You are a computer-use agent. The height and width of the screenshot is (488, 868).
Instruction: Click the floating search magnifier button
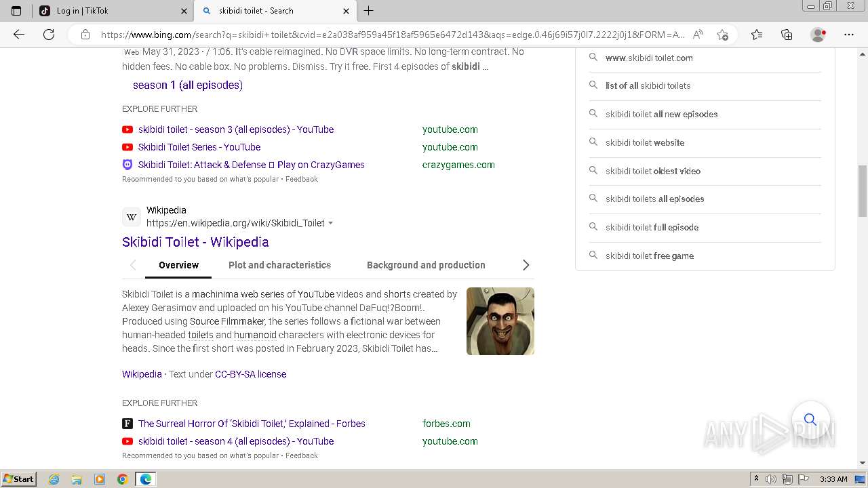pos(810,420)
